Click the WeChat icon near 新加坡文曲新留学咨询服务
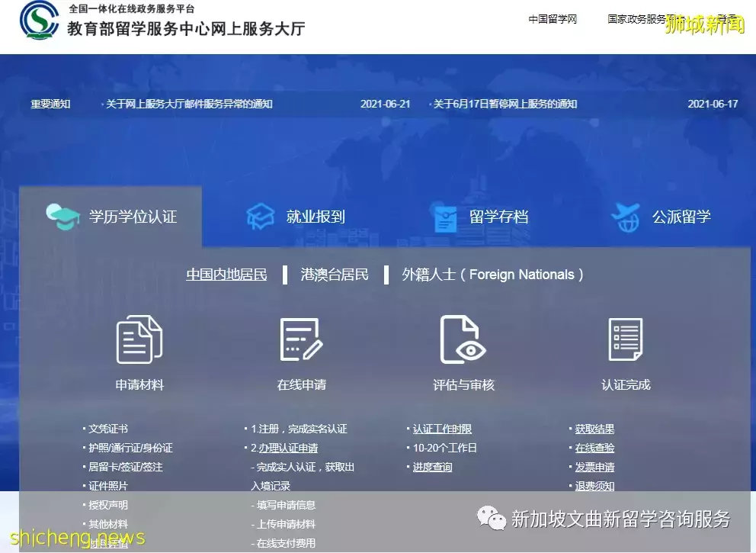 tap(492, 519)
